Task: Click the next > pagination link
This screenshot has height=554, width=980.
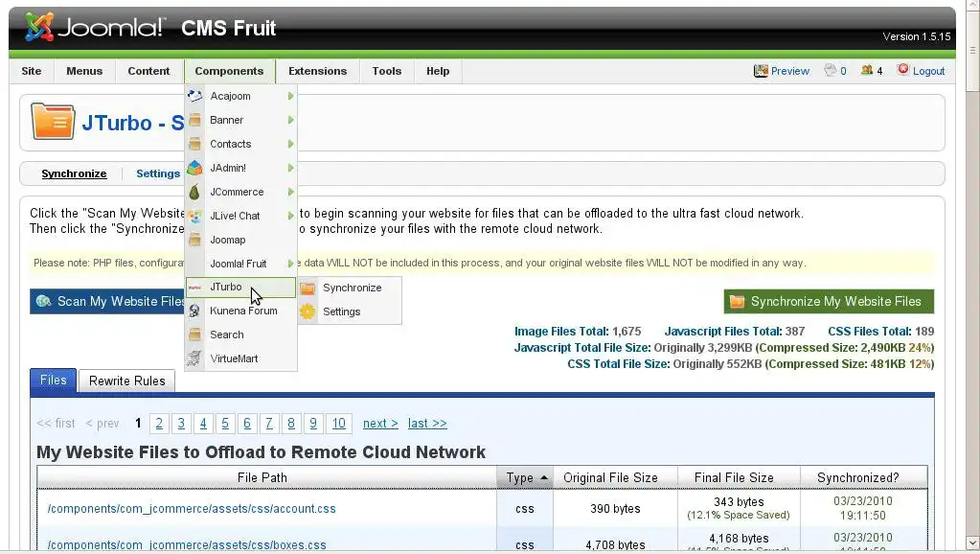Action: (x=380, y=424)
